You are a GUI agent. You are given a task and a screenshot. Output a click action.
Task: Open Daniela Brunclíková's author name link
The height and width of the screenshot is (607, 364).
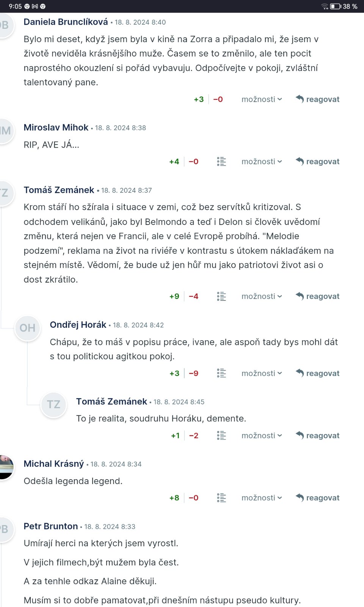(x=66, y=22)
